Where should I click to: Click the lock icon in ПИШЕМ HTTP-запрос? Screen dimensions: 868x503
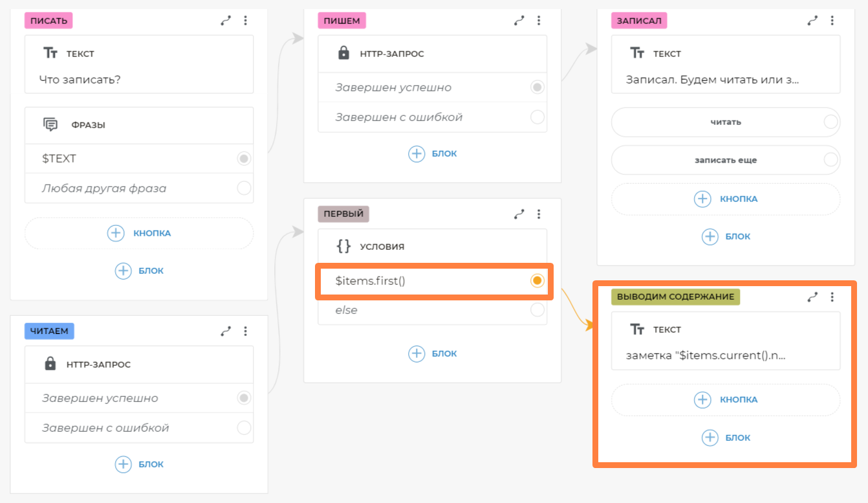pos(343,53)
